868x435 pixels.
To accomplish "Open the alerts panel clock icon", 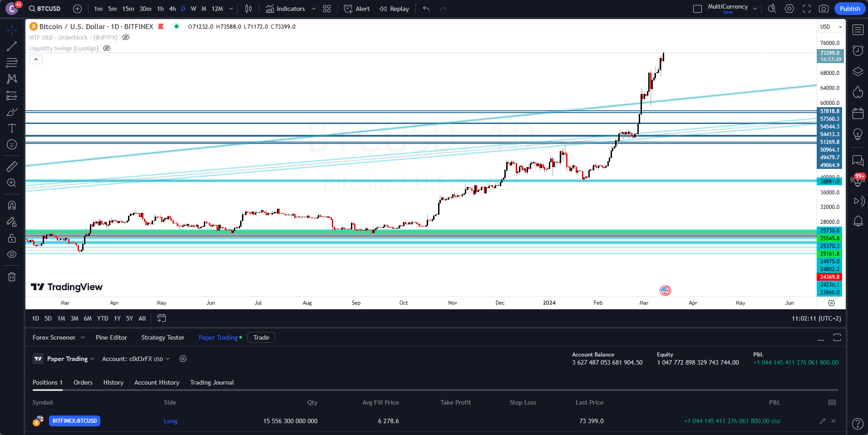I will click(x=858, y=50).
